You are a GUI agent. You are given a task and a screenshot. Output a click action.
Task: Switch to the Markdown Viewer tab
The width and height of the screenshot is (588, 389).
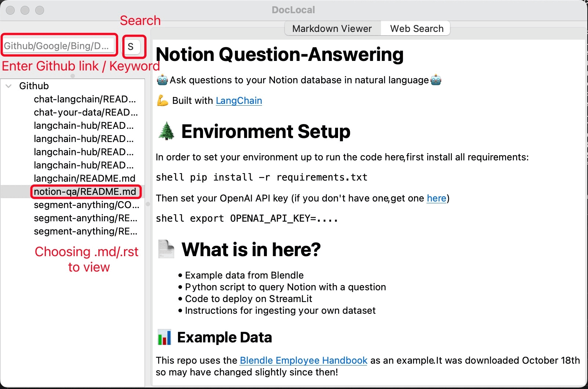[x=332, y=29]
